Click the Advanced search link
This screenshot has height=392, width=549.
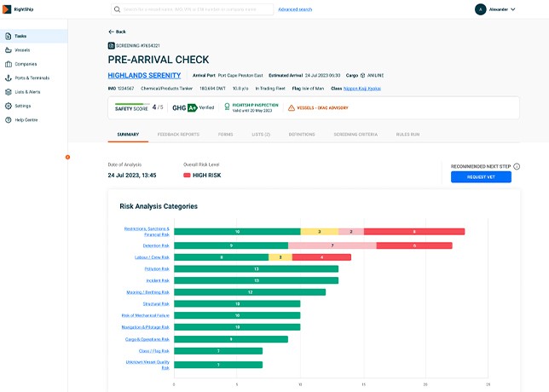(295, 9)
